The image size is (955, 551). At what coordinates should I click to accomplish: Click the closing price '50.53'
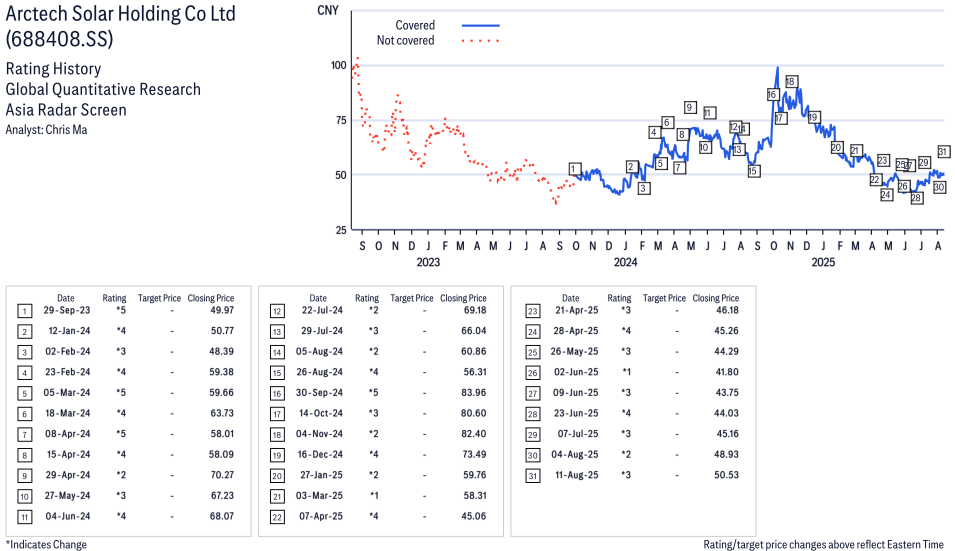[727, 475]
